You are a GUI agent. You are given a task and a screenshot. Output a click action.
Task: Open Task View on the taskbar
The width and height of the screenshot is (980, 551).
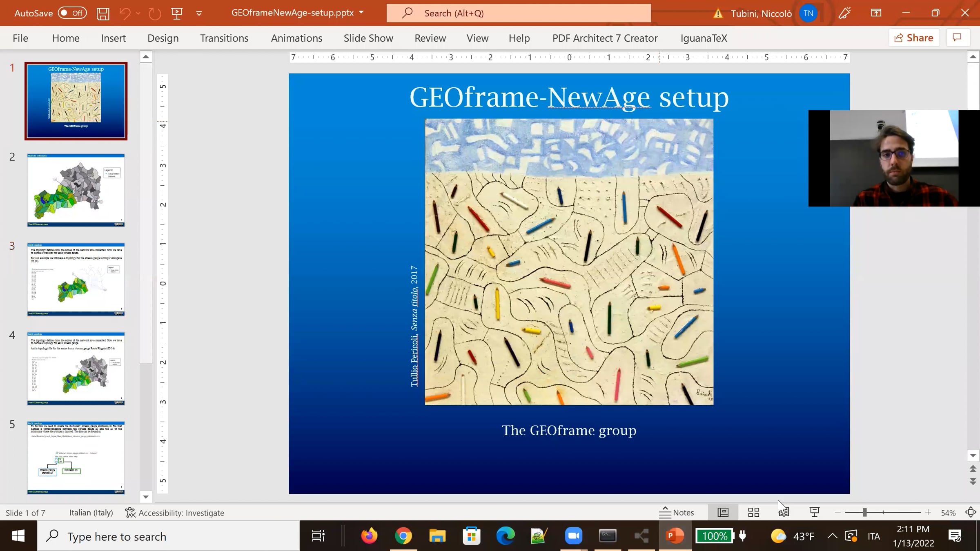(318, 536)
